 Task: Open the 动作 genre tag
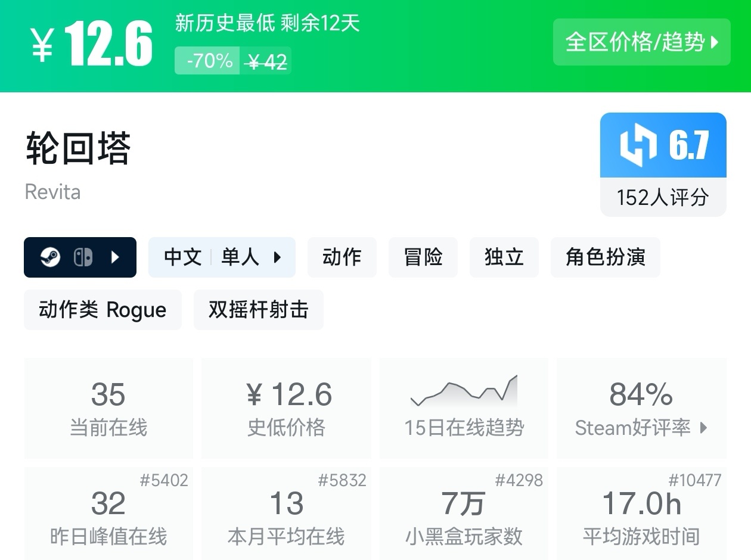(342, 257)
